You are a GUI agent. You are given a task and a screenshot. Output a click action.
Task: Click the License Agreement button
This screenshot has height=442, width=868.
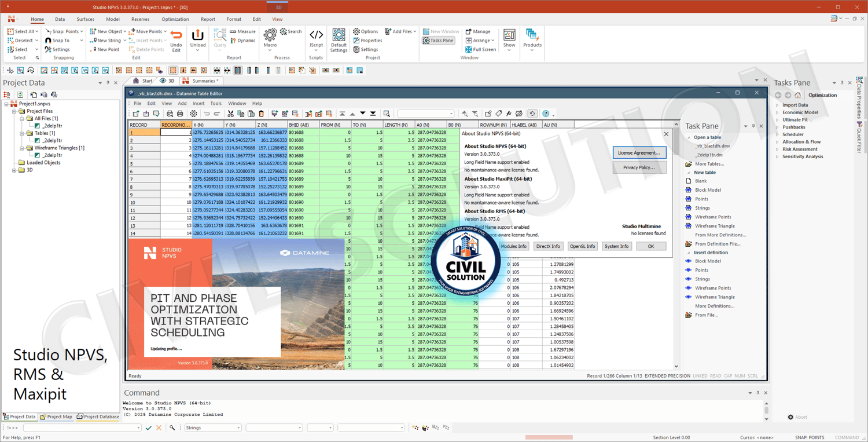point(639,153)
